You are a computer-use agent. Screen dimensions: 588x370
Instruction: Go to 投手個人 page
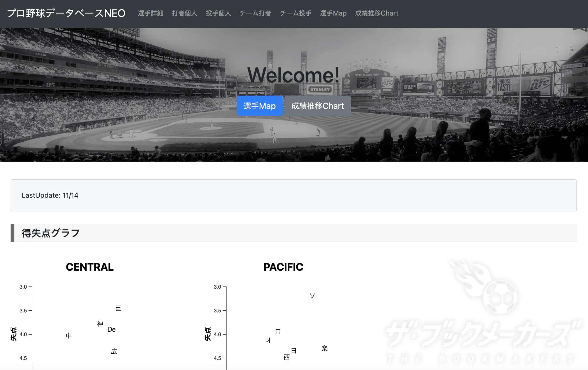pos(218,13)
